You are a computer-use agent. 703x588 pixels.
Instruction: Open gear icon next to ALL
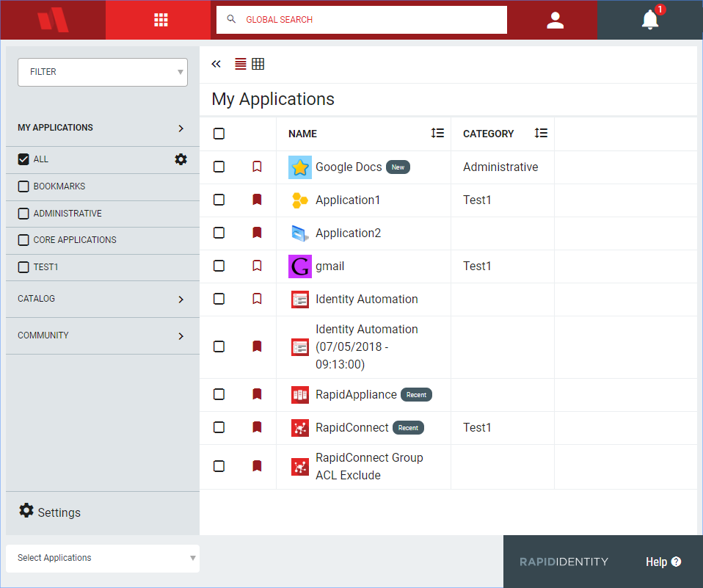pos(181,159)
